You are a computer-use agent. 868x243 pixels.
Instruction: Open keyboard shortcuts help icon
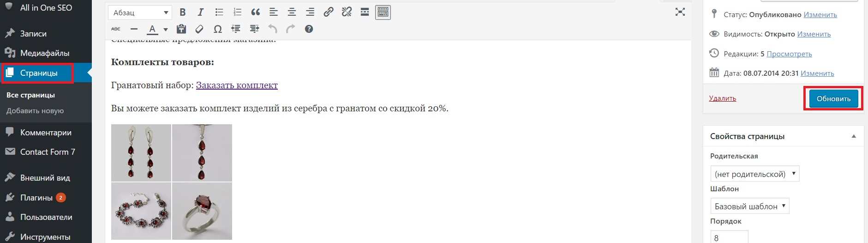[309, 29]
